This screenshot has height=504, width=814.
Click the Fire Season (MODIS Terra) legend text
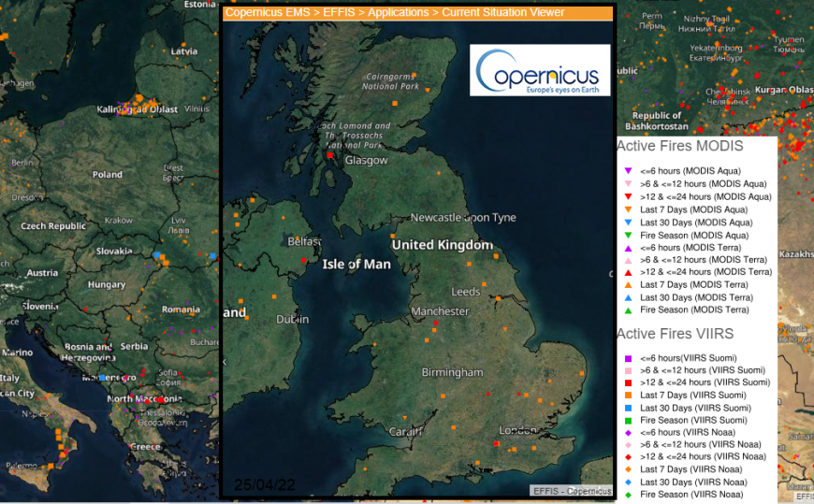point(694,310)
